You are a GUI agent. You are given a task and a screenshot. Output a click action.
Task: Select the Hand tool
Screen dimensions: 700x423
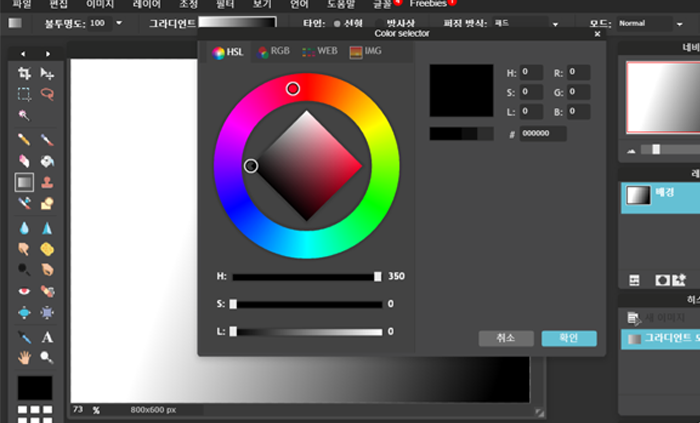(x=25, y=357)
